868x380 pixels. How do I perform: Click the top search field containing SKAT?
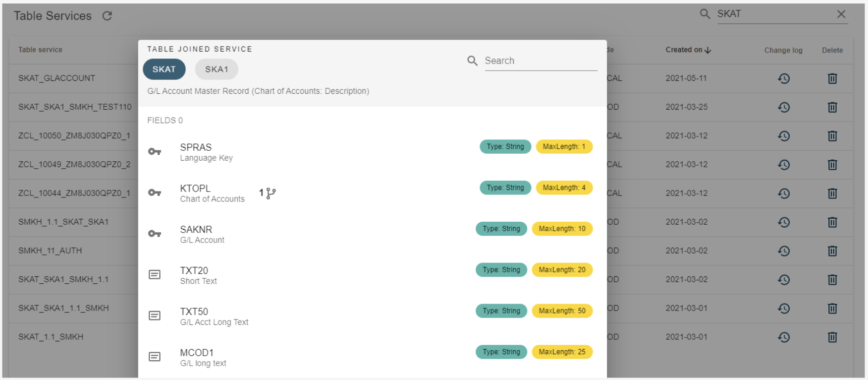click(773, 14)
